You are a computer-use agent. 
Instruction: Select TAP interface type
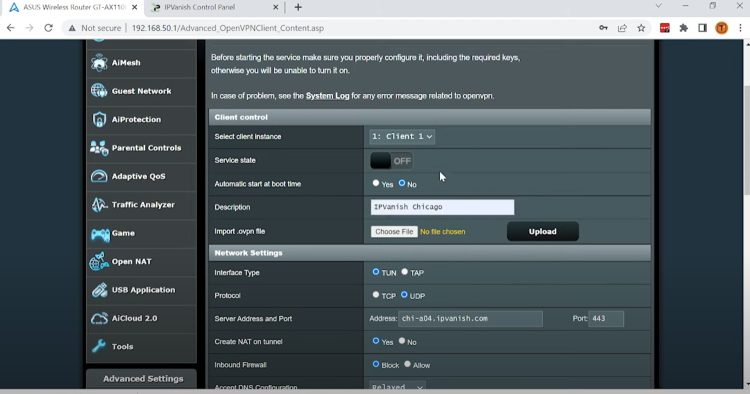[405, 272]
